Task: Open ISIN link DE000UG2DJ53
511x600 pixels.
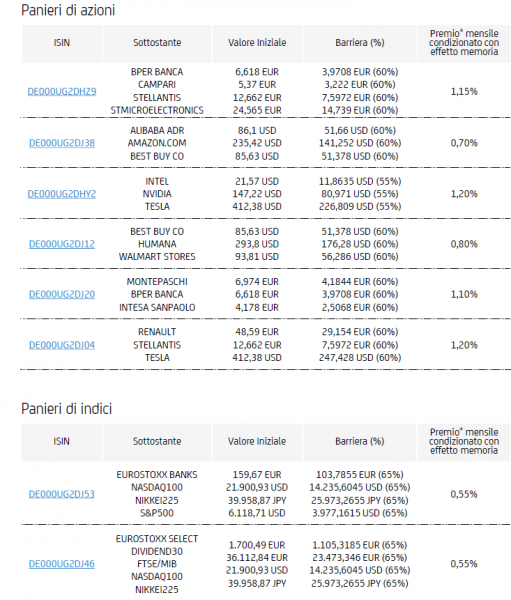Action: tap(62, 494)
